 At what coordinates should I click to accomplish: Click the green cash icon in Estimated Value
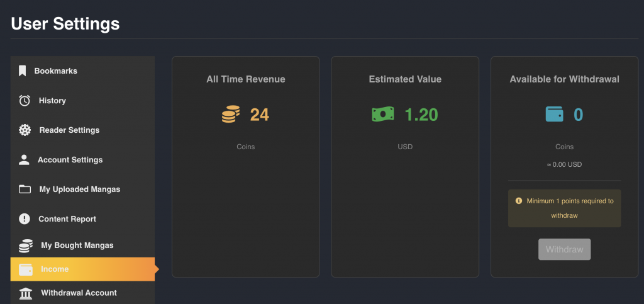pyautogui.click(x=383, y=115)
